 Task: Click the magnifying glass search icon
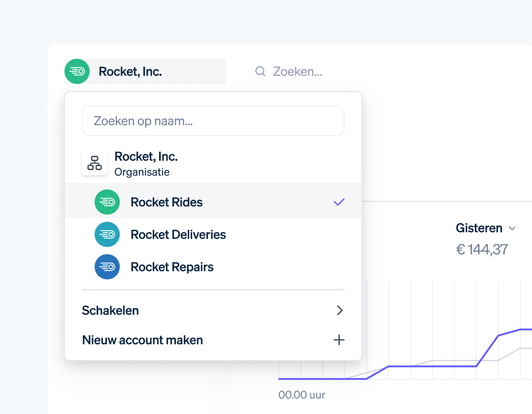coord(260,71)
